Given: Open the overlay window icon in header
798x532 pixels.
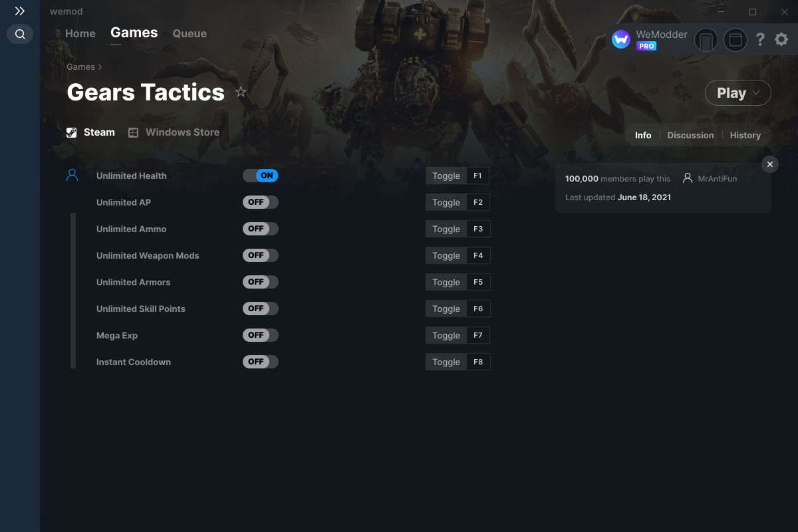Looking at the screenshot, I should click(x=735, y=41).
